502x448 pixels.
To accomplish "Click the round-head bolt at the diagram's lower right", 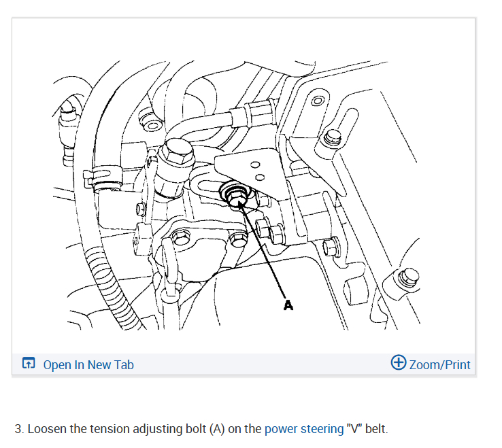I will pos(408,277).
